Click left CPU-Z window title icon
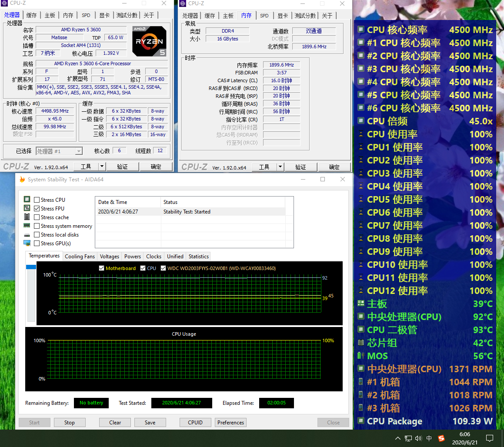The image size is (504, 447). pyautogui.click(x=4, y=3)
